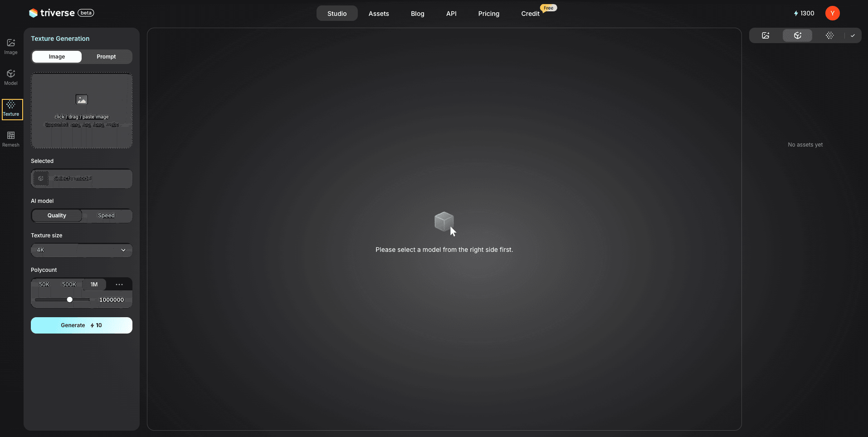Screen dimensions: 868x437
Task: Click the cube icon in Select a model field
Action: [41, 178]
